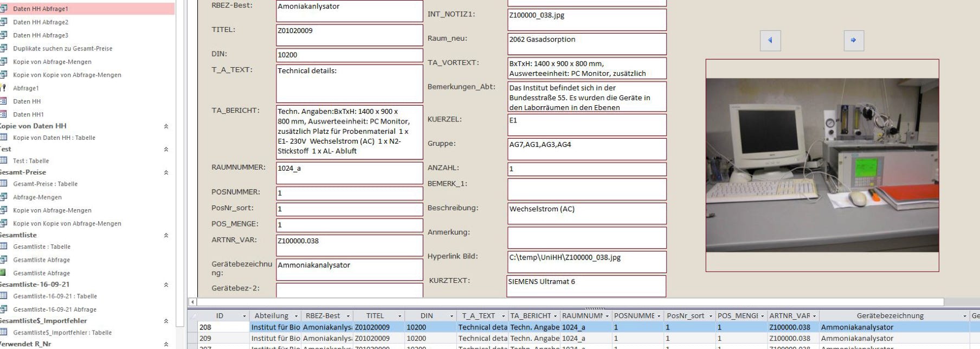Click the left arrow previous-record button
The height and width of the screenshot is (349, 980).
pos(770,41)
